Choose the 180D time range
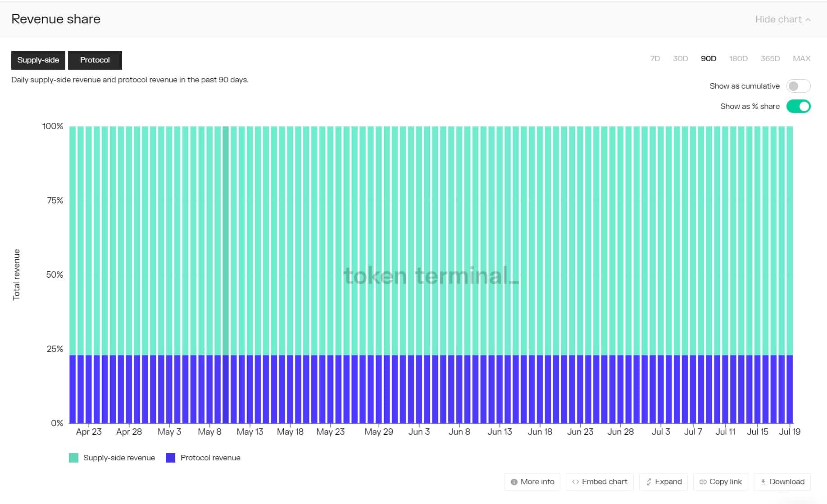The height and width of the screenshot is (504, 827). 738,58
